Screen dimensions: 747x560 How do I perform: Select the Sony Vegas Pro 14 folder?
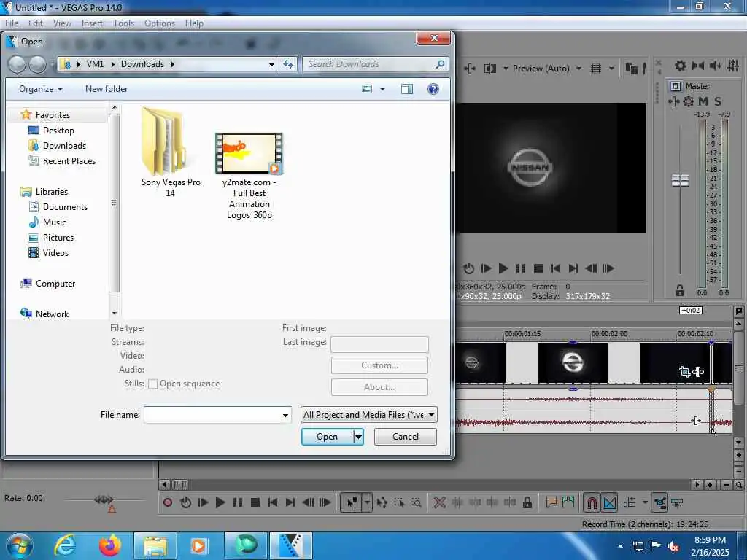click(x=170, y=152)
